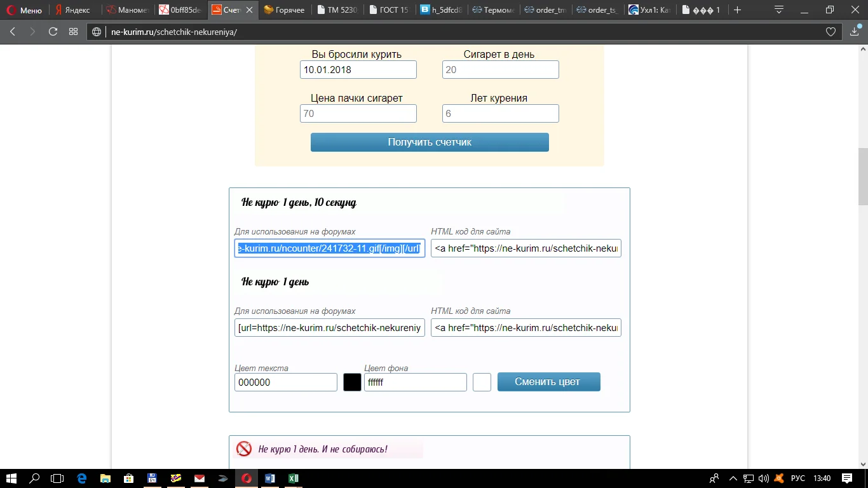This screenshot has width=868, height=488.
Task: Open the red mail envelope taskbar app
Action: (199, 478)
